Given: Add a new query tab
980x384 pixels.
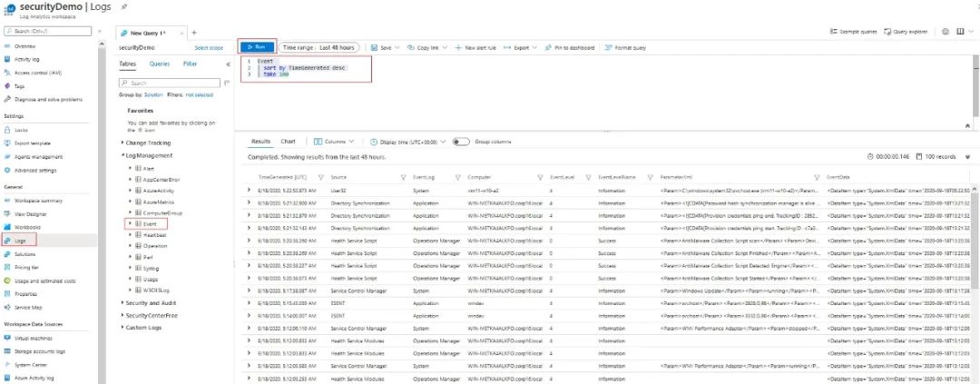Looking at the screenshot, I should (x=194, y=33).
